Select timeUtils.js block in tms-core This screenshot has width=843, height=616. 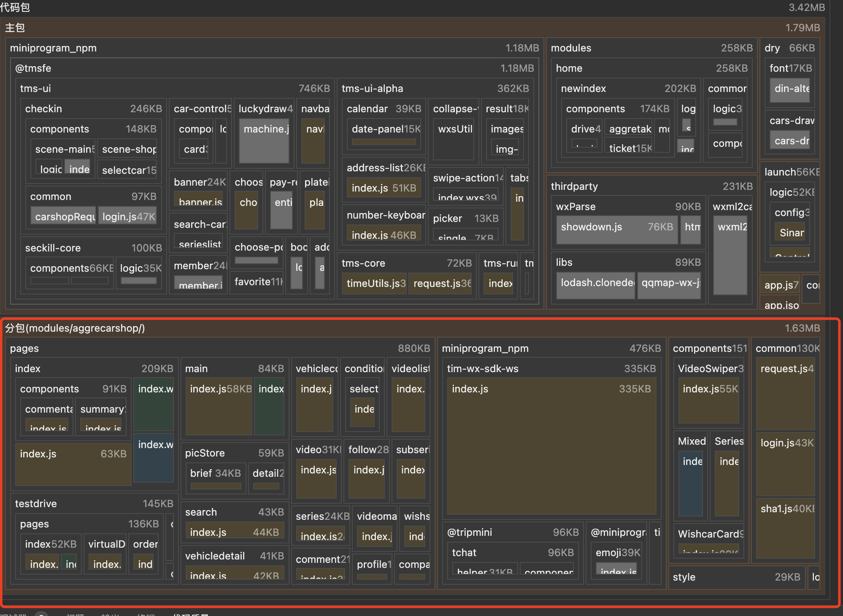coord(374,284)
